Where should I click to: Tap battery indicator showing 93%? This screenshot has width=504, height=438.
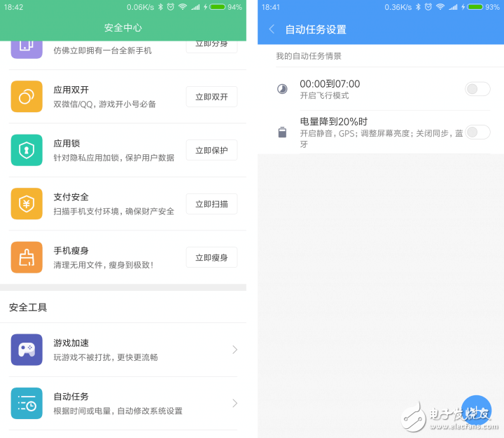click(x=475, y=7)
